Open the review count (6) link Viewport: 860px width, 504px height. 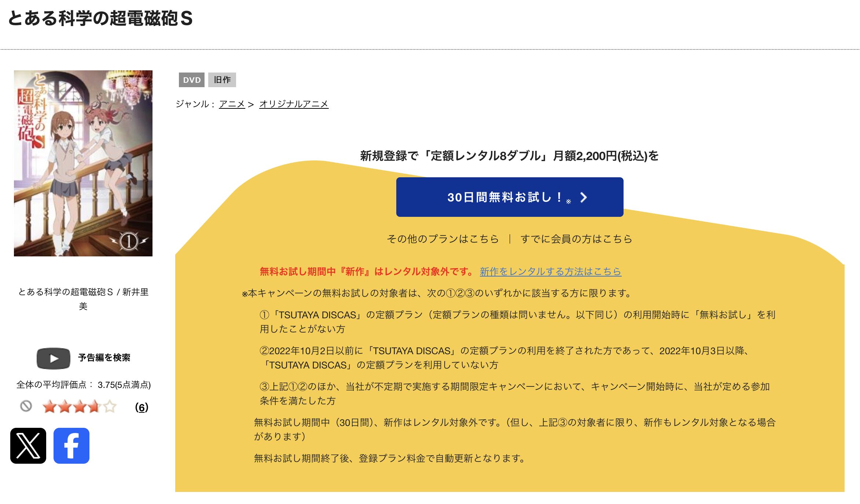[x=142, y=407]
